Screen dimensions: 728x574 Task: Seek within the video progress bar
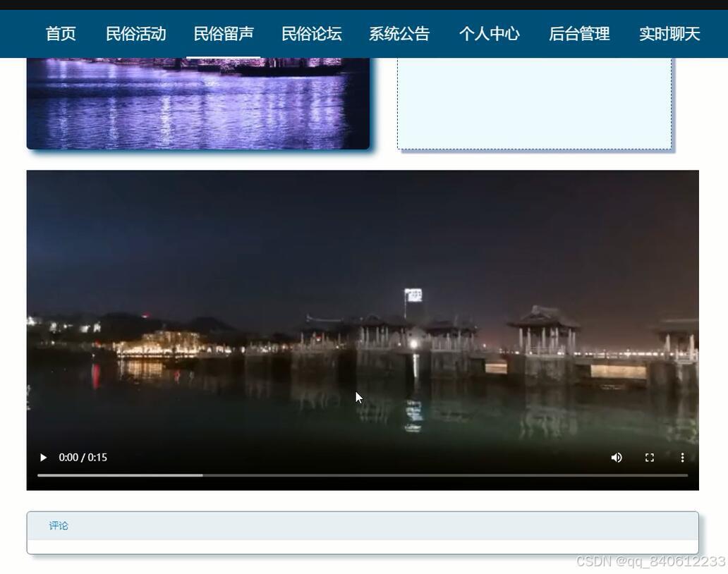[x=362, y=475]
